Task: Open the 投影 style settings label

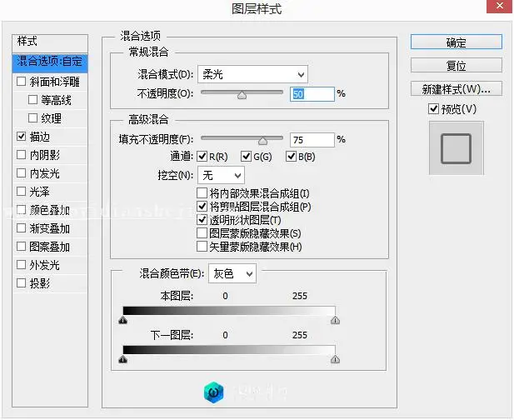Action: [x=40, y=283]
